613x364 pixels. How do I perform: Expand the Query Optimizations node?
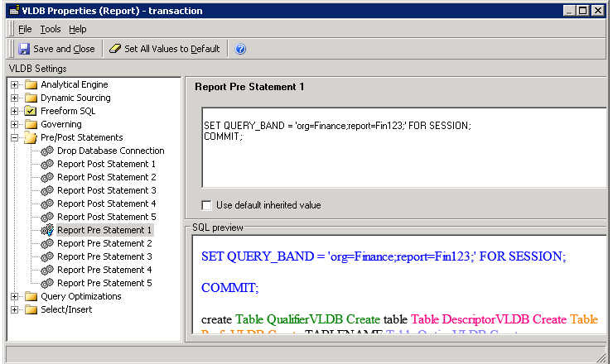pos(14,297)
